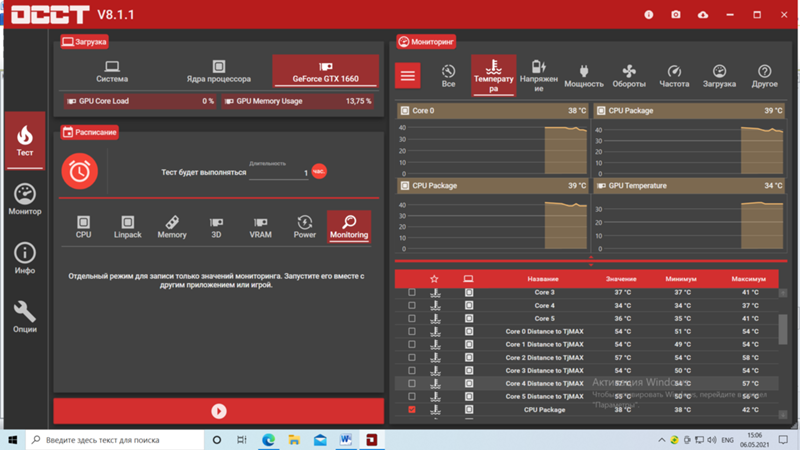Click the Core 3 thermometer sensor icon
800x450 pixels.
click(435, 292)
